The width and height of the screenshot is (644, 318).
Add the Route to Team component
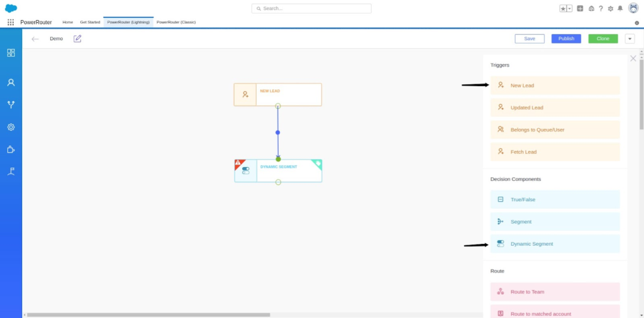(555, 292)
